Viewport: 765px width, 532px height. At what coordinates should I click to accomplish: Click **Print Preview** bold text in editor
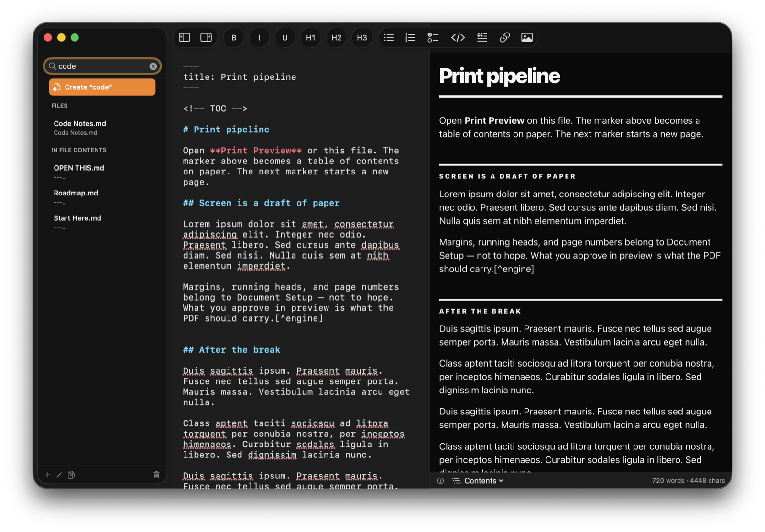pyautogui.click(x=256, y=151)
